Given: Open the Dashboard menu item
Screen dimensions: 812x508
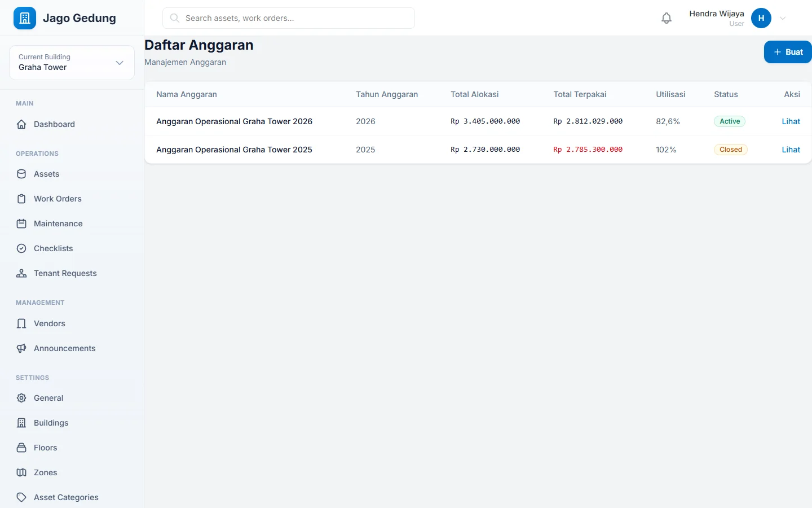Looking at the screenshot, I should (x=72, y=124).
